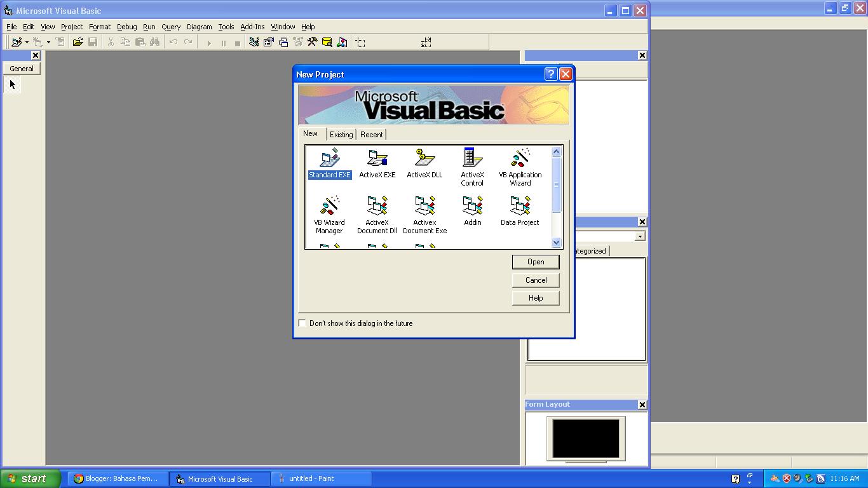This screenshot has height=488, width=868.
Task: Select the Pointer tool in the Toolbox
Action: (x=11, y=84)
